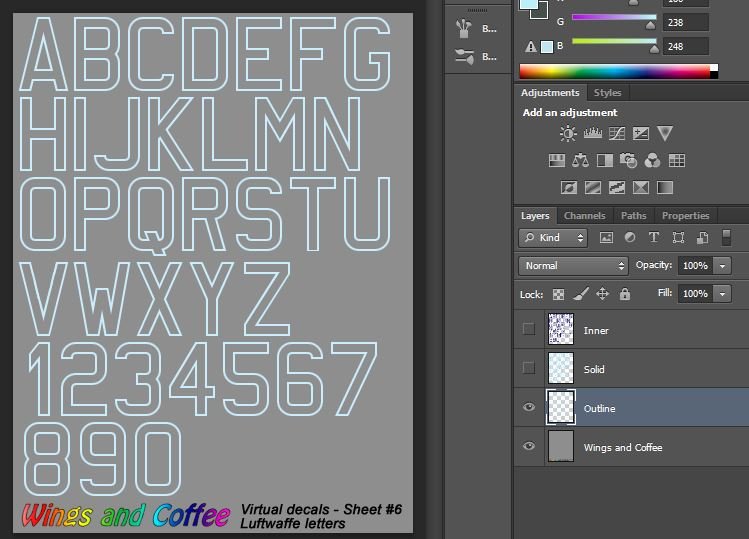
Task: Add a Threshold adjustment
Action: pyautogui.click(x=617, y=187)
